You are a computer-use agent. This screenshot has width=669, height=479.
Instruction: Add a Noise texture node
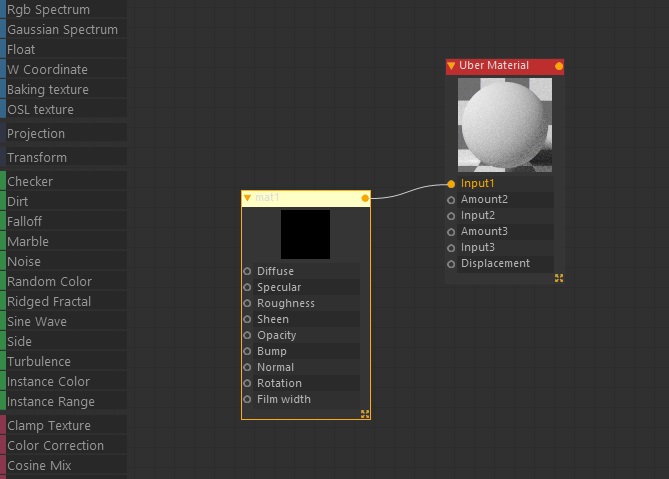pos(64,261)
